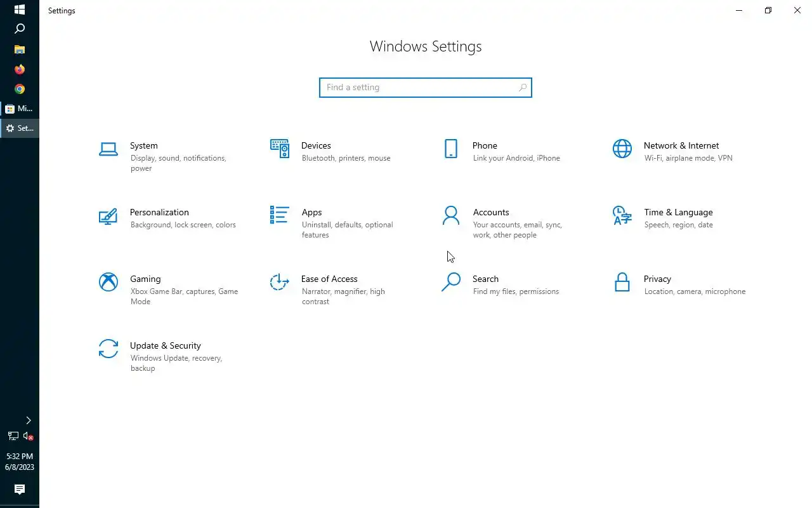Click "Windows Update, recovery, backup" text

(176, 363)
